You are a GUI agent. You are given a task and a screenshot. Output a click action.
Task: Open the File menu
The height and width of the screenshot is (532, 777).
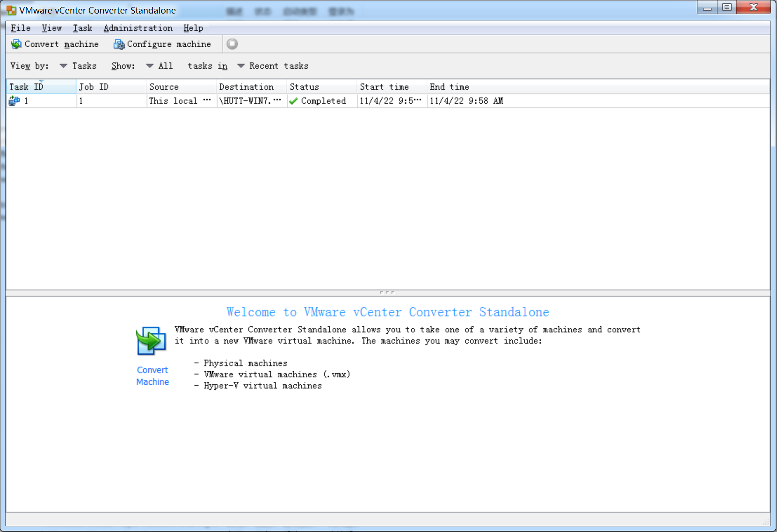click(21, 28)
